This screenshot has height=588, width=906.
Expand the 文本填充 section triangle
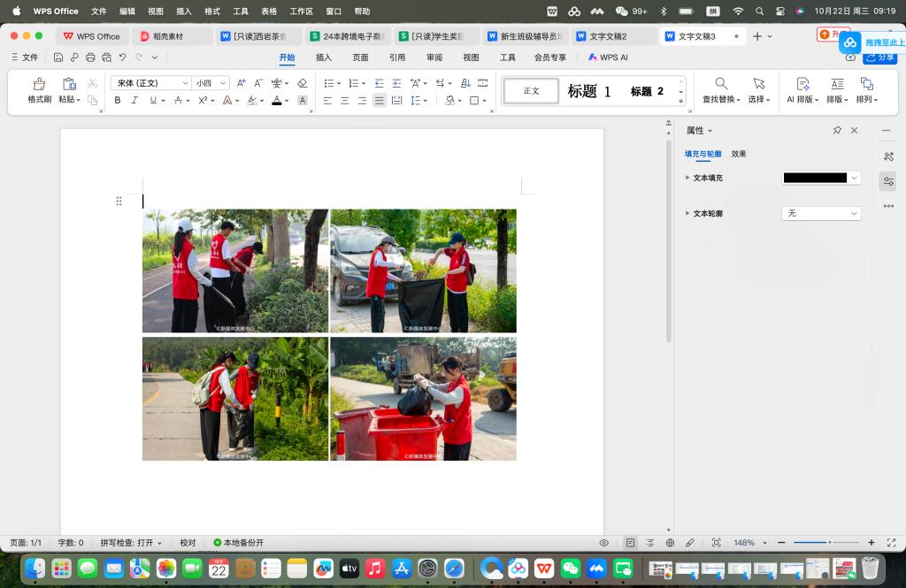coord(687,178)
